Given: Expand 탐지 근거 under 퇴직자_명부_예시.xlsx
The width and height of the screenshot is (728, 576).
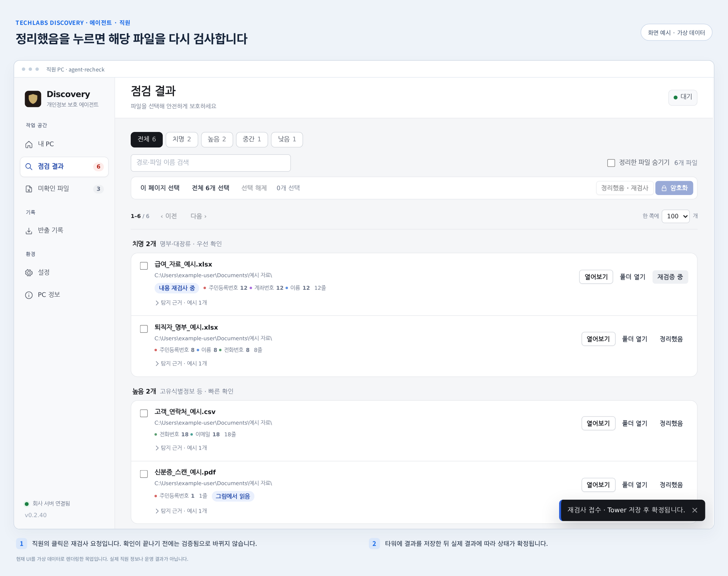Looking at the screenshot, I should pos(181,363).
